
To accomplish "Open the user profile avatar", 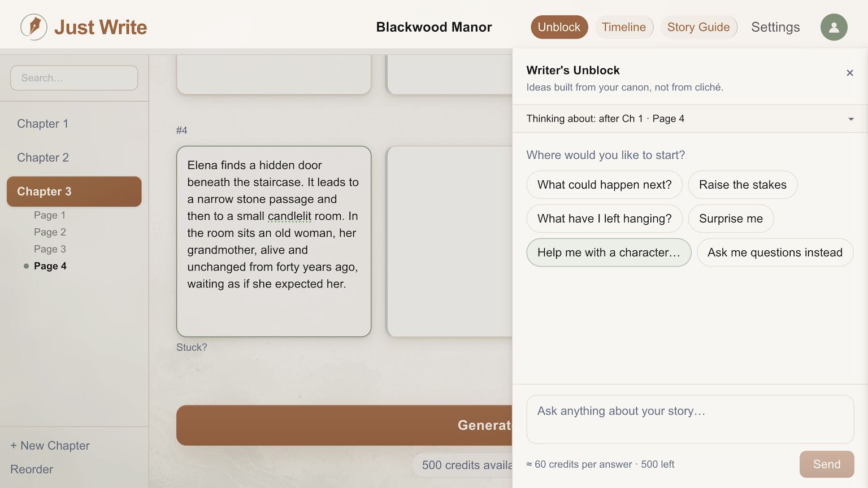I will click(834, 27).
